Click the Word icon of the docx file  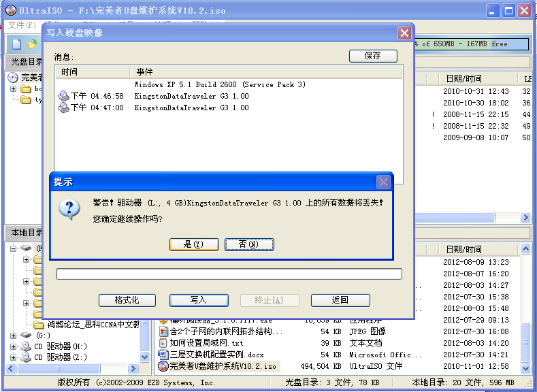pyautogui.click(x=164, y=355)
